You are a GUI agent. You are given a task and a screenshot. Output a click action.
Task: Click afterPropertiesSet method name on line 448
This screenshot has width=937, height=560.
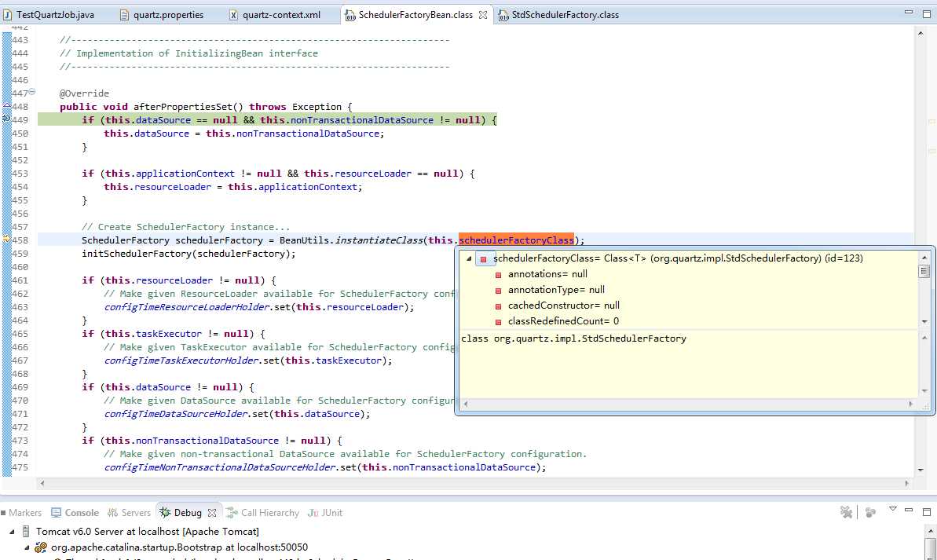coord(182,107)
